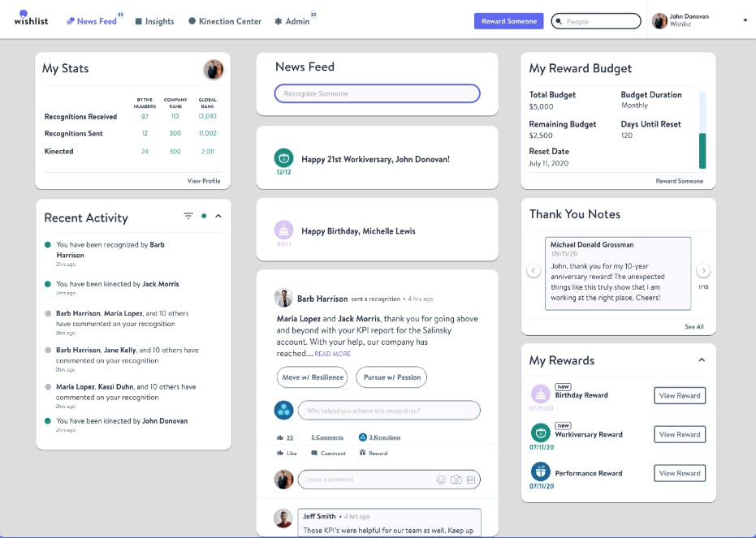Viewport: 756px width, 538px height.
Task: Click the camera icon in comment field
Action: pos(456,480)
